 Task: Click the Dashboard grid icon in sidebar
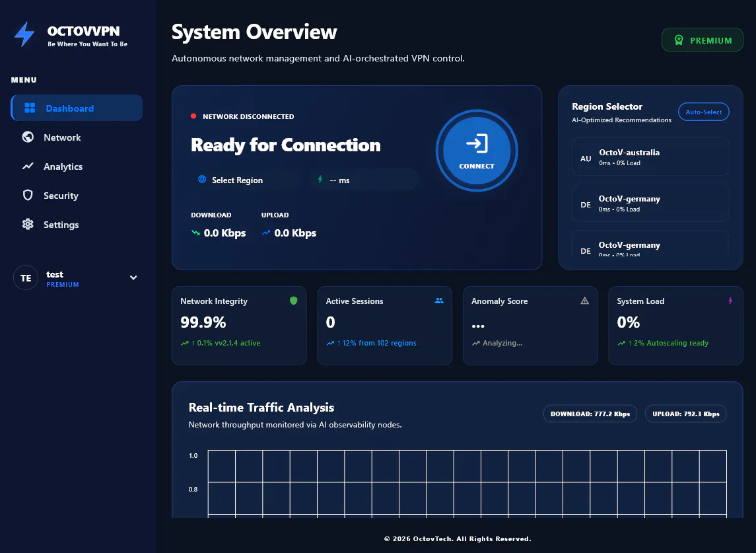(x=30, y=108)
